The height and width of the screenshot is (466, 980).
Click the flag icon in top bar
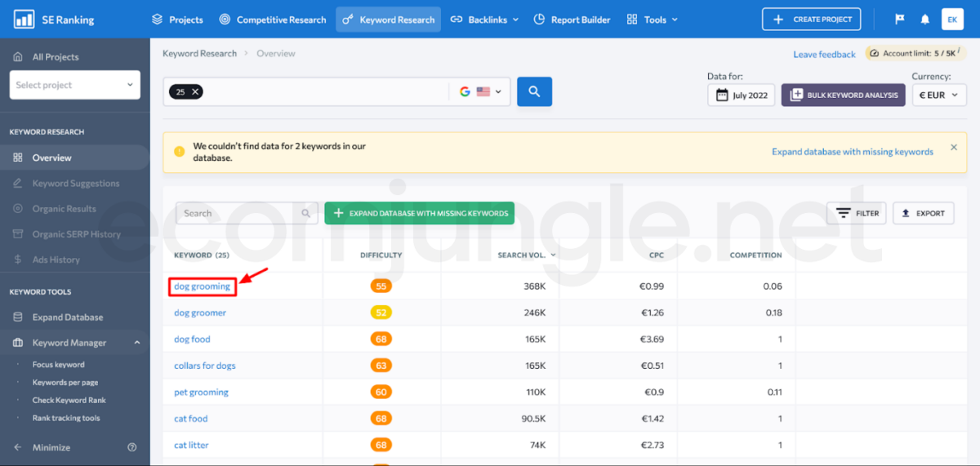pos(900,20)
